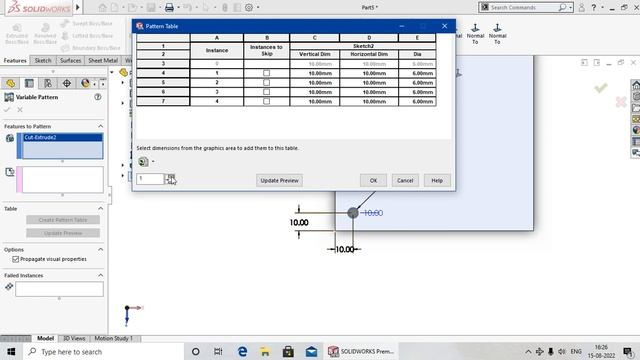Click the left Normal To view icon
Viewport: 640px width, 360px height.
click(475, 33)
